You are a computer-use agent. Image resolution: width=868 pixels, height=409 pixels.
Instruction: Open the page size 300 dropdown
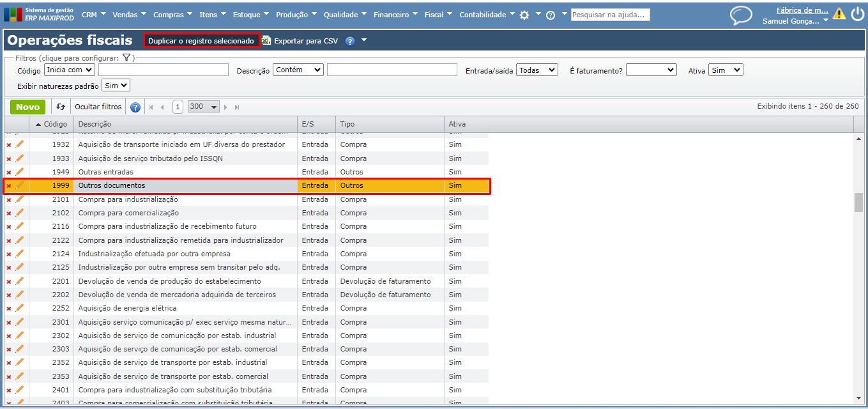(x=203, y=107)
